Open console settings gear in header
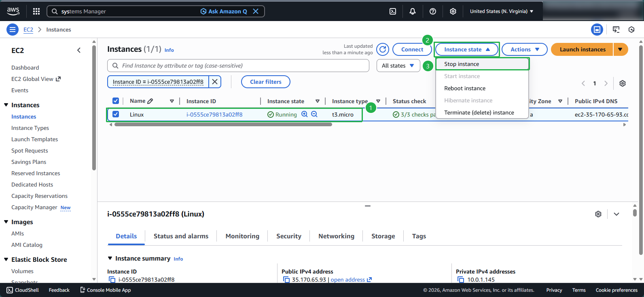 (x=453, y=11)
